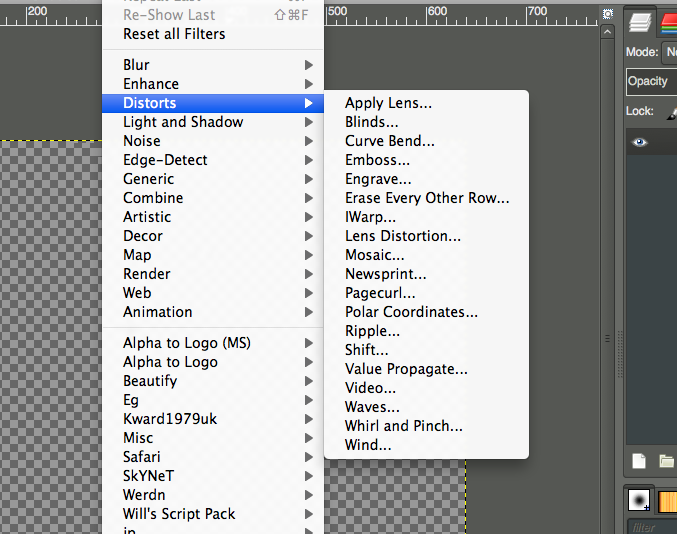Expand the Enhance submenu
677x534 pixels.
point(213,84)
